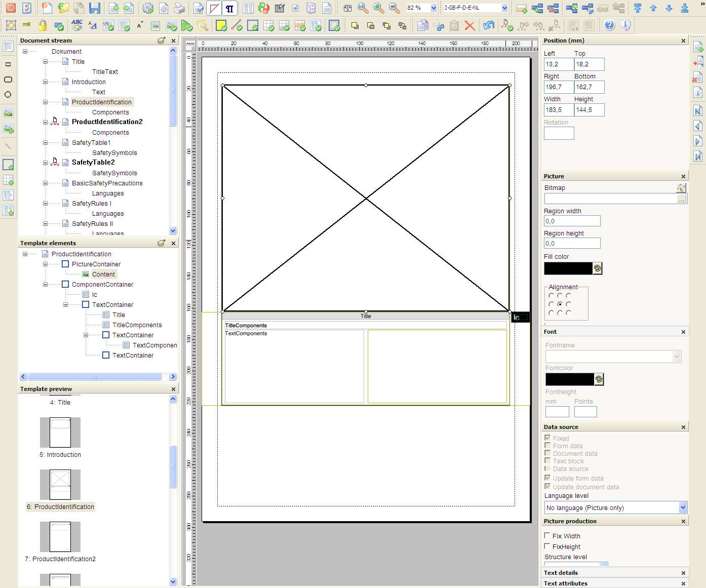The height and width of the screenshot is (588, 706).
Task: Select the 5: Introduction template thumbnail
Action: coord(60,432)
